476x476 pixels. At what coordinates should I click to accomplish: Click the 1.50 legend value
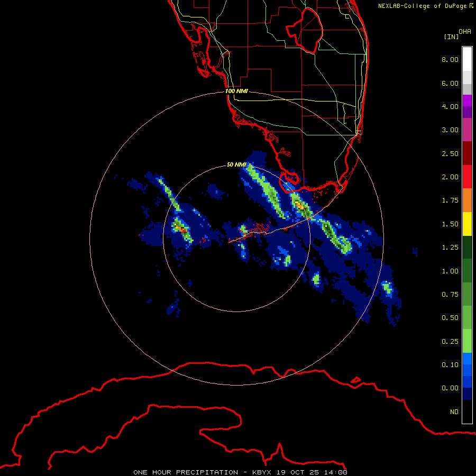click(x=450, y=224)
